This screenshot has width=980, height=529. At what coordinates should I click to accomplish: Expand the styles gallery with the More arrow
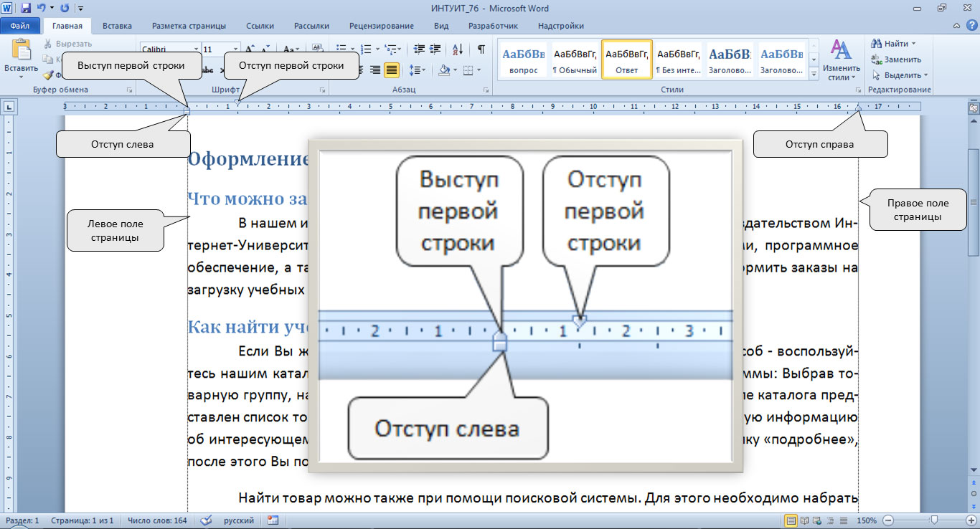tap(814, 73)
